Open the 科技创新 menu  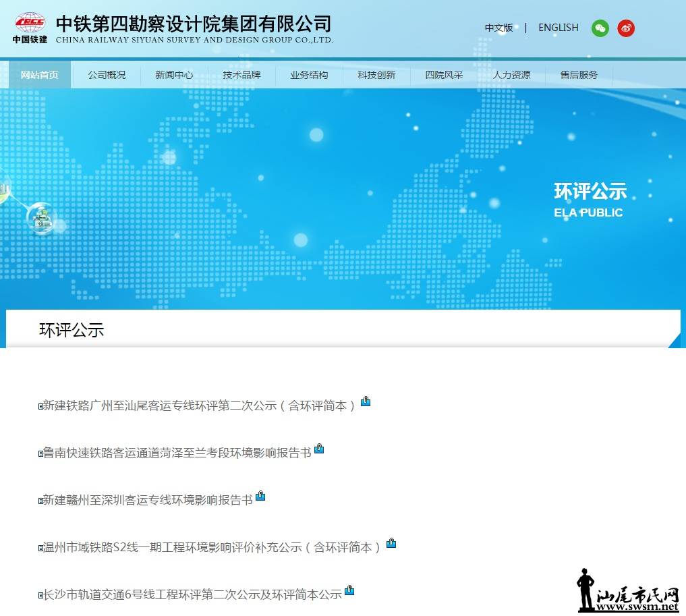pyautogui.click(x=376, y=75)
